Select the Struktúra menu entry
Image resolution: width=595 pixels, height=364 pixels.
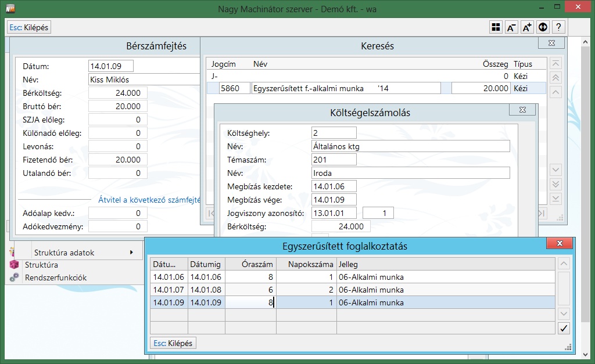pyautogui.click(x=41, y=265)
